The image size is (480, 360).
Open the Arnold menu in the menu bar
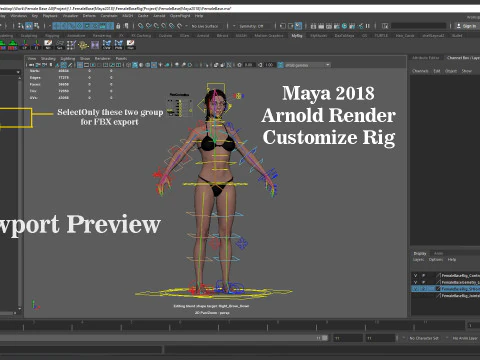point(159,16)
